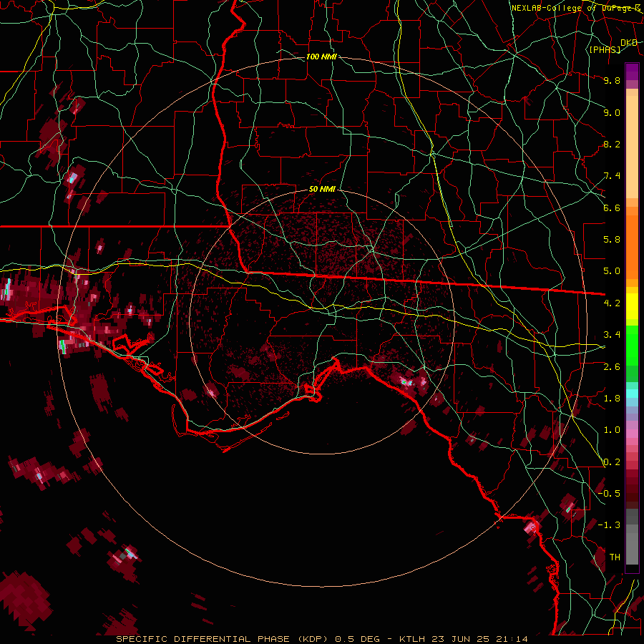
Task: Click the 0.2 value on the scale
Action: 612,462
